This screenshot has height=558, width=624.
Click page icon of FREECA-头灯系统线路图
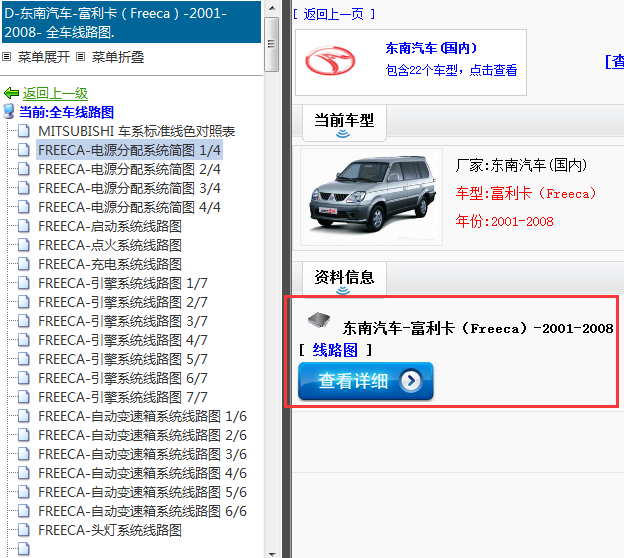tap(24, 530)
